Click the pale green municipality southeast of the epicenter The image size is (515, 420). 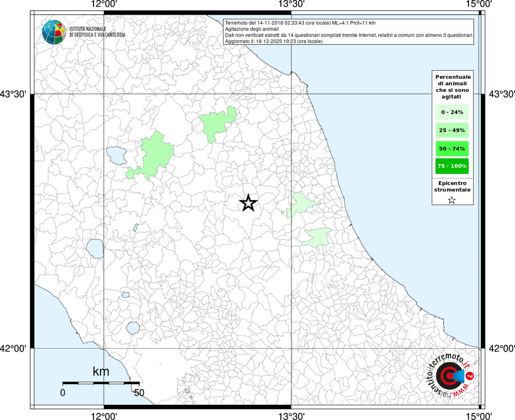pos(317,237)
